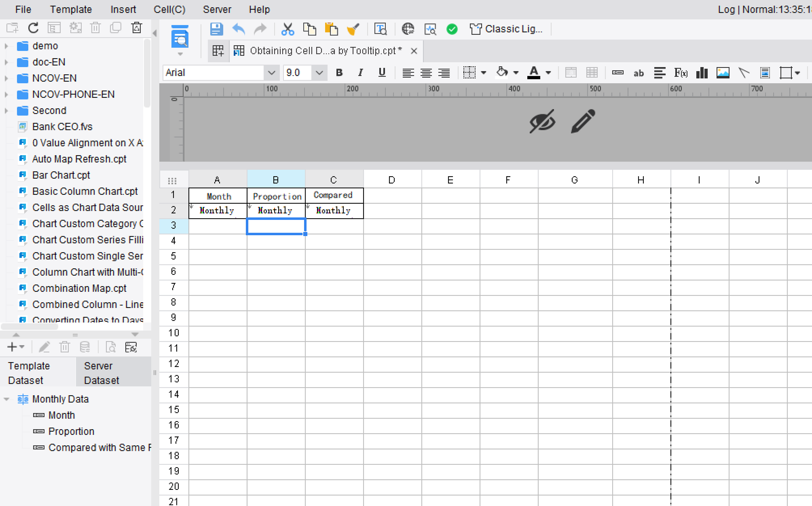Viewport: 812px width, 506px height.
Task: Open the floating element dropdown arrow
Action: pos(797,73)
